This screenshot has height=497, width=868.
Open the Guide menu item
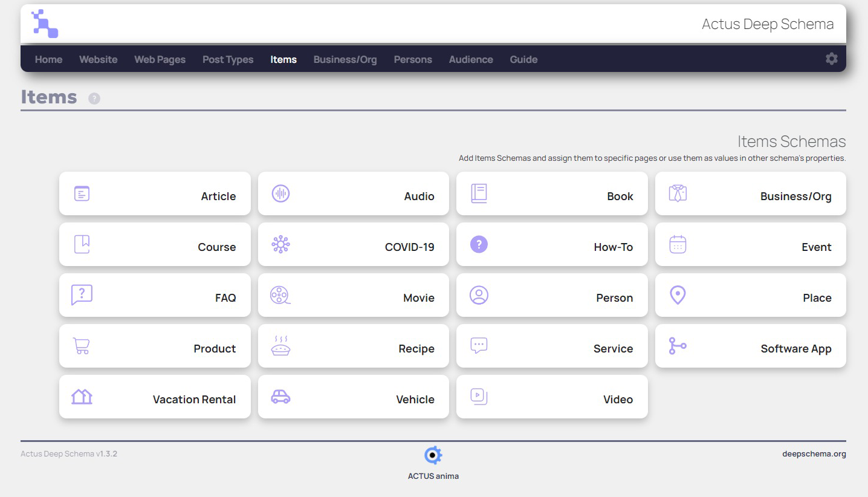tap(523, 59)
